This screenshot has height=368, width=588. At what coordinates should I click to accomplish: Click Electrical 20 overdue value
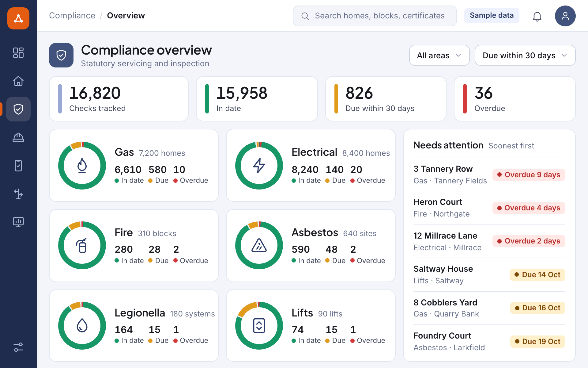point(356,170)
